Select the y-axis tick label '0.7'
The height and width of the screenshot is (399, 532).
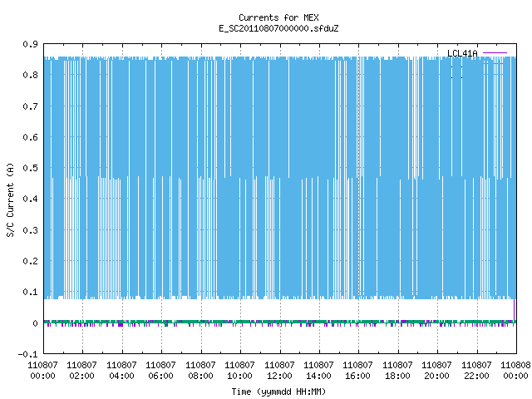pos(31,106)
